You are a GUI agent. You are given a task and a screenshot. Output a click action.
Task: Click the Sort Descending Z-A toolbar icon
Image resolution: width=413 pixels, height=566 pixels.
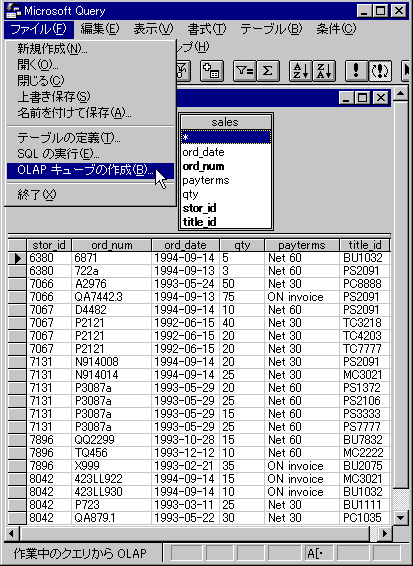point(324,70)
